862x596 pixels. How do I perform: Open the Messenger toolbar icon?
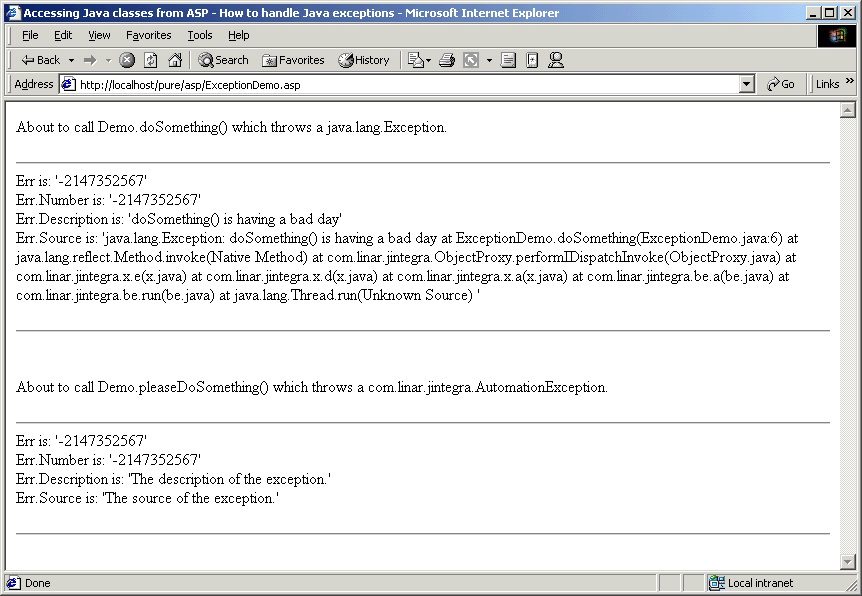(556, 60)
